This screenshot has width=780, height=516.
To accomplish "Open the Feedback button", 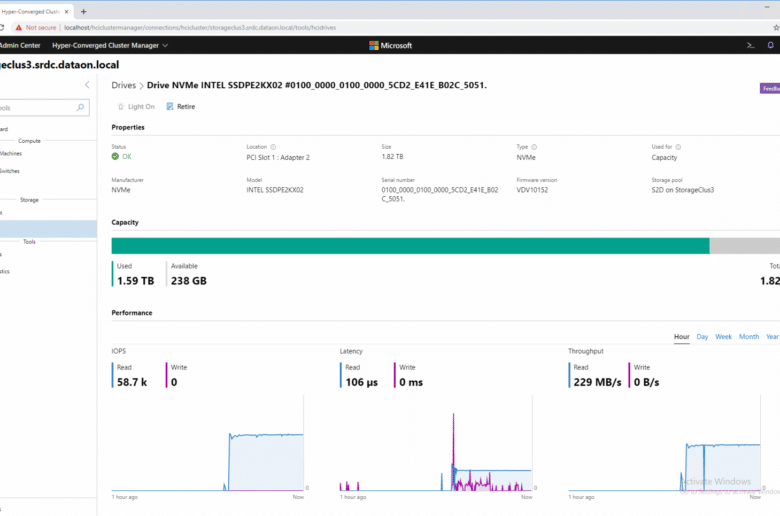I will (770, 89).
